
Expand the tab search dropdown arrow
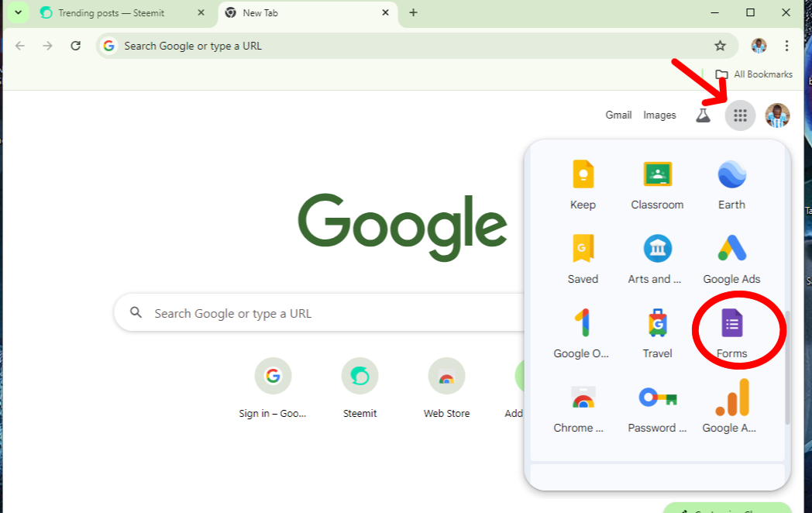18,12
